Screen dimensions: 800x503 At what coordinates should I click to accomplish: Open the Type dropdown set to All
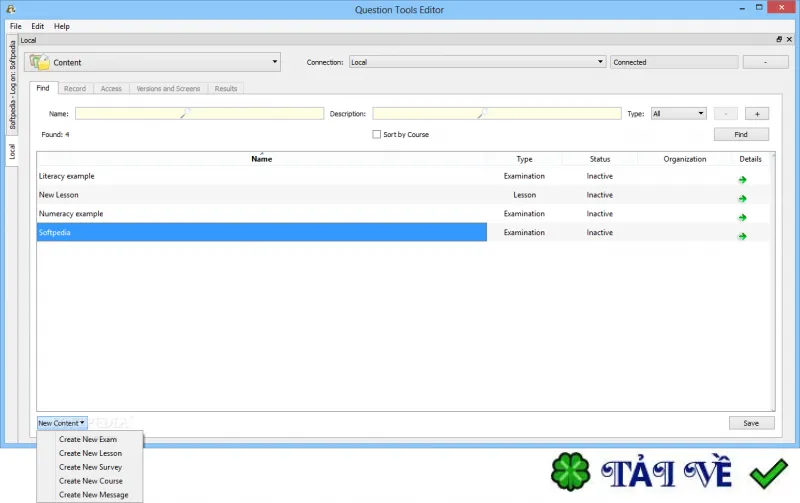coord(679,113)
